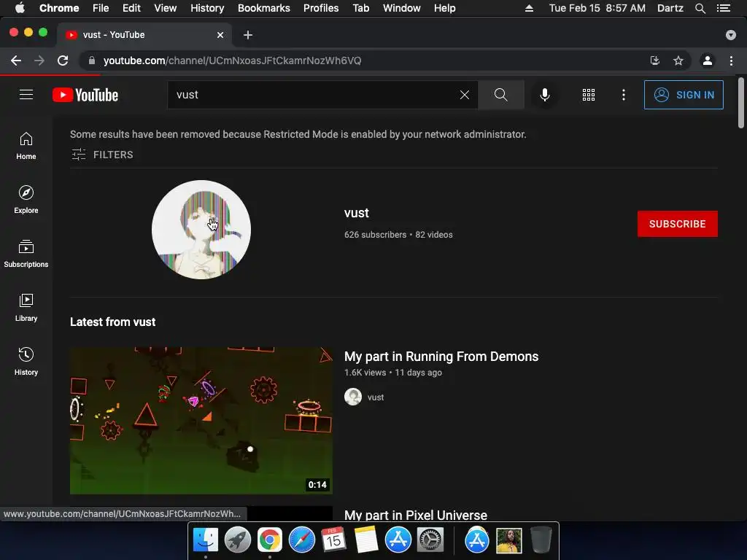Open History in sidebar
The height and width of the screenshot is (560, 747).
pyautogui.click(x=26, y=362)
